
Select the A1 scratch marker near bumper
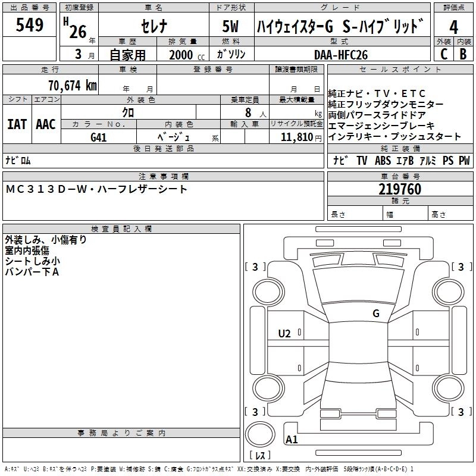pyautogui.click(x=292, y=440)
